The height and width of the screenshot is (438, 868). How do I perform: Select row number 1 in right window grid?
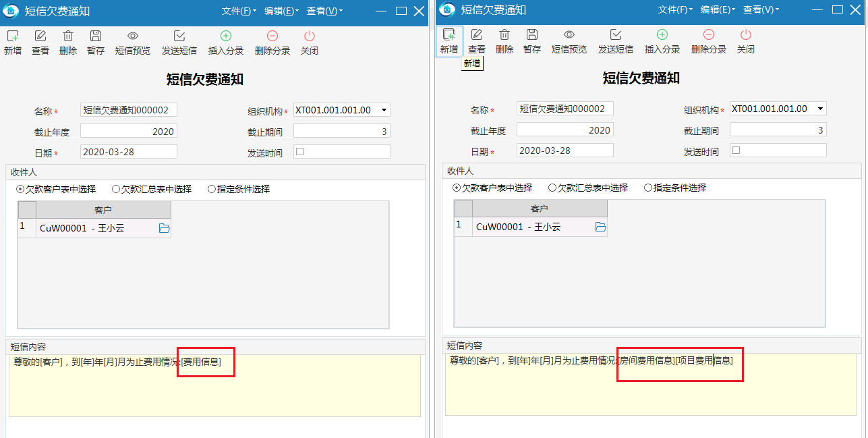(463, 227)
